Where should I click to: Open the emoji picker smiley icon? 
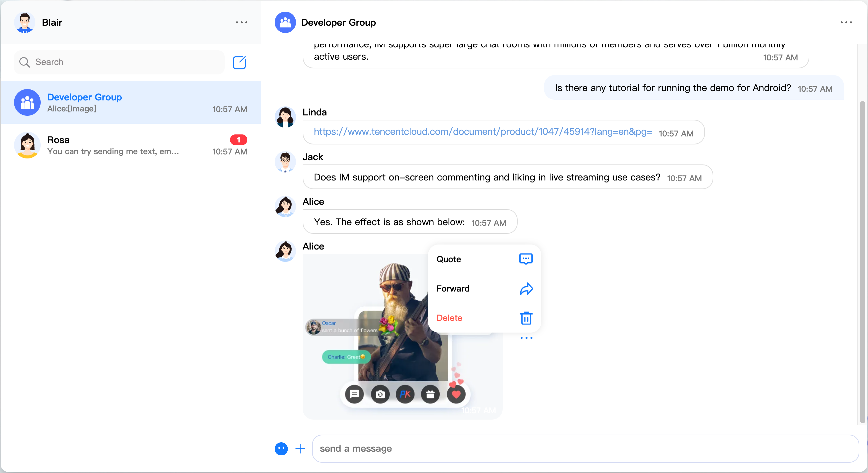tap(281, 448)
